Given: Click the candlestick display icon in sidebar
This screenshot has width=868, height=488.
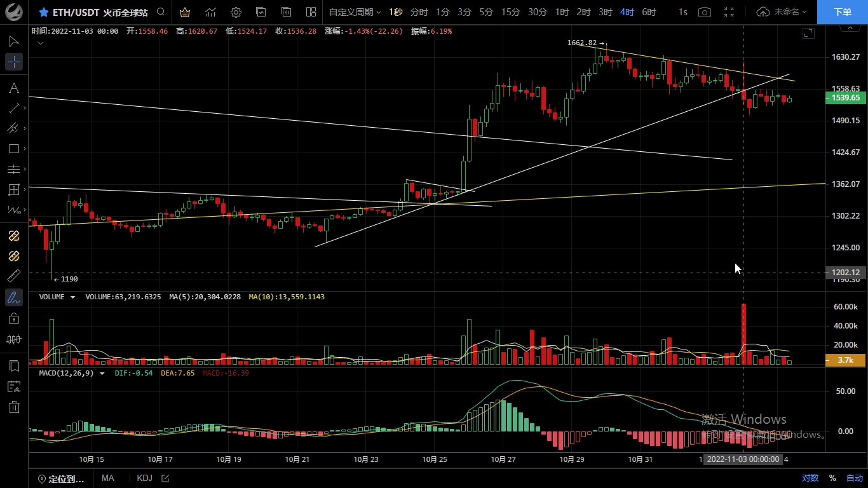Looking at the screenshot, I should tap(14, 339).
